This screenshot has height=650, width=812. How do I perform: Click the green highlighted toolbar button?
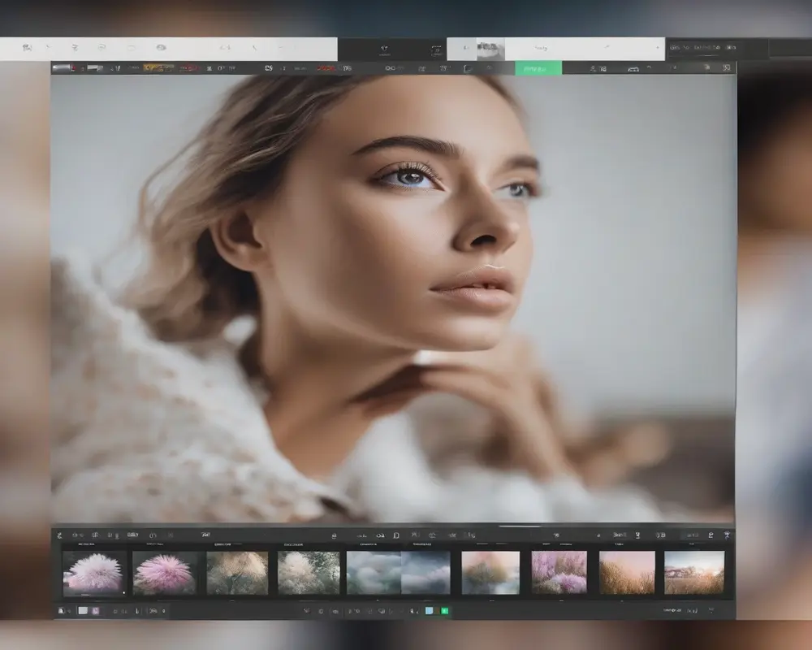(538, 68)
